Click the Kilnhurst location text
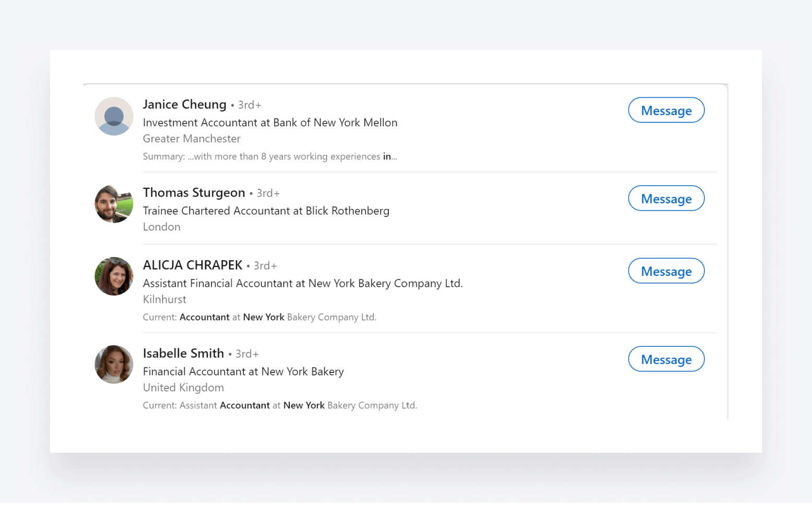The width and height of the screenshot is (812, 509). tap(164, 299)
